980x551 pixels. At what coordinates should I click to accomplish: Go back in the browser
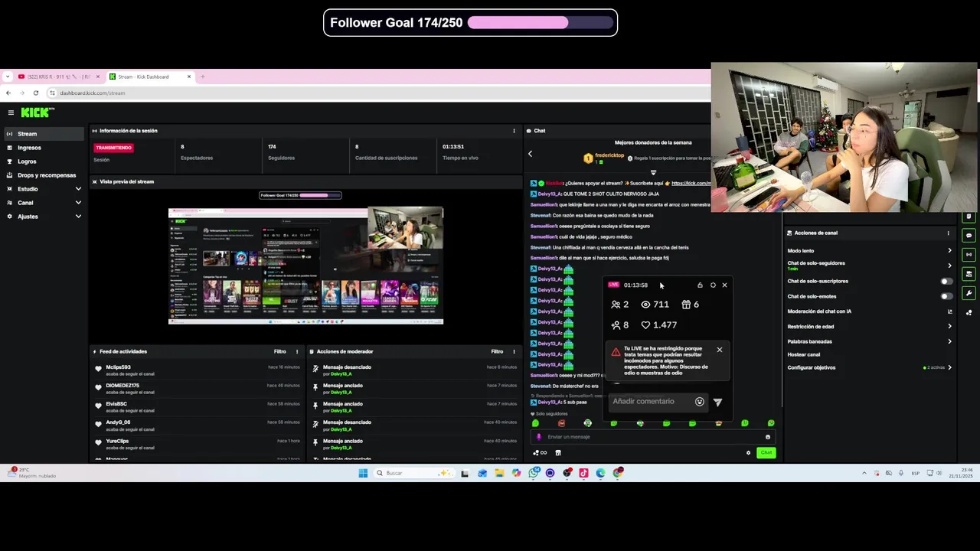click(8, 93)
